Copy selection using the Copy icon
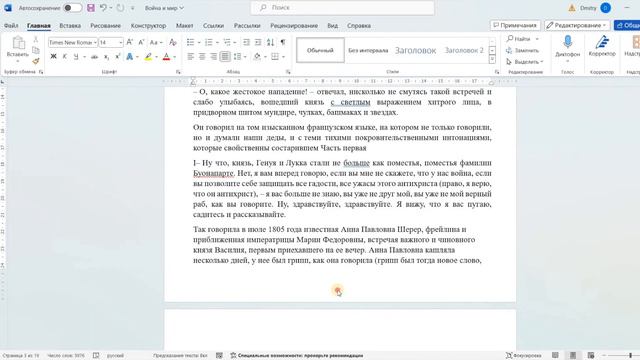Screen dimensions: 640x360 36,50
